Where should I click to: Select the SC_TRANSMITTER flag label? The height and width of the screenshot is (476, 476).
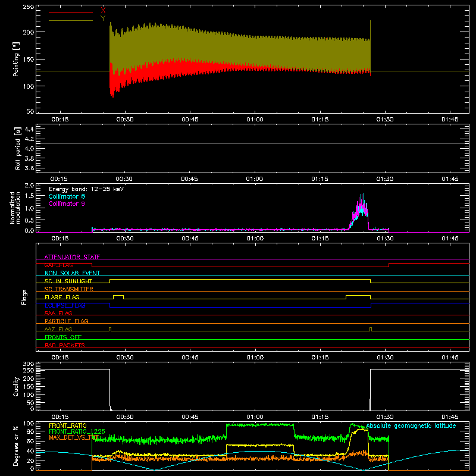coord(69,289)
